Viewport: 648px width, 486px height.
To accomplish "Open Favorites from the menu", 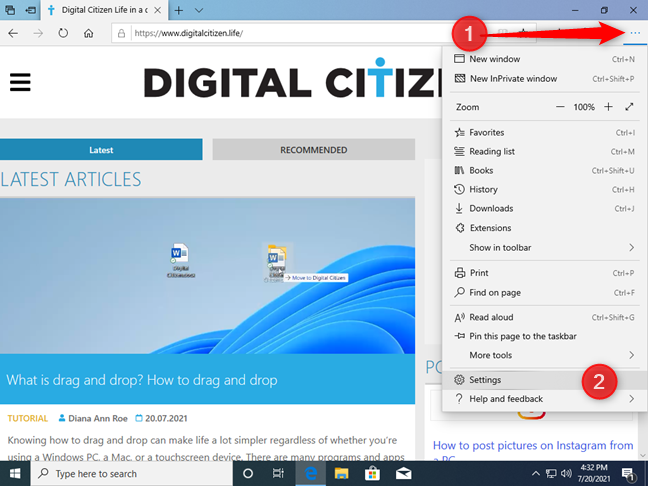I will tap(544, 133).
